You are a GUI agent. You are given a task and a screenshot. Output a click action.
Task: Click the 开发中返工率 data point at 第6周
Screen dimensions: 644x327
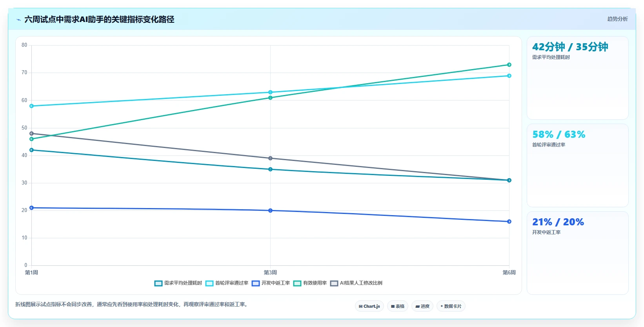(509, 221)
